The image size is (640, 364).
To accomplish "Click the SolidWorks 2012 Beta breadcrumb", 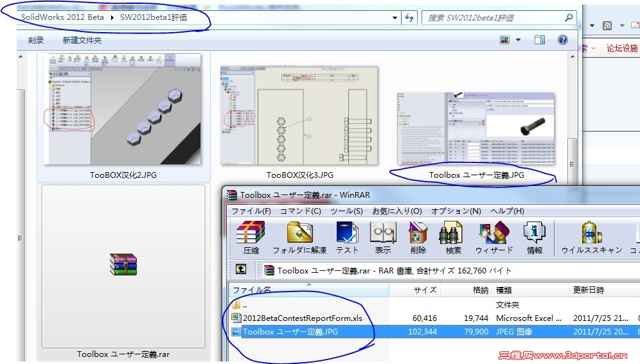I will 62,17.
